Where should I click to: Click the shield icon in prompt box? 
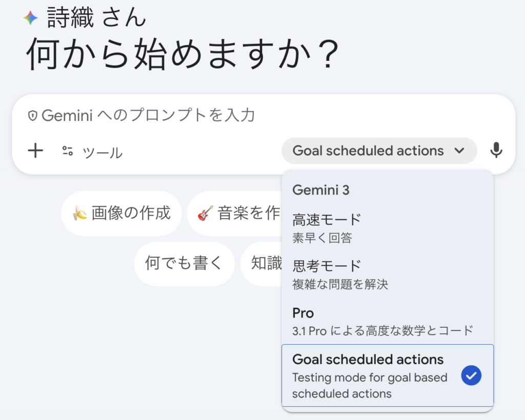click(33, 116)
